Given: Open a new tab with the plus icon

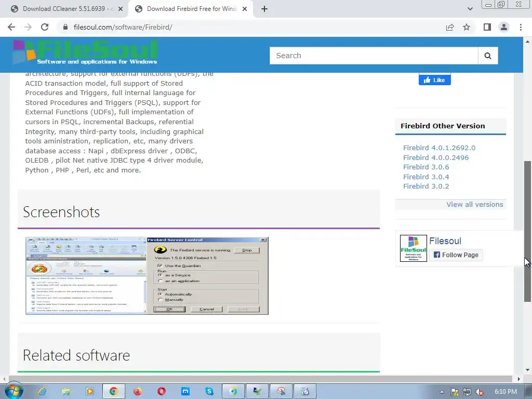Looking at the screenshot, I should click(264, 9).
